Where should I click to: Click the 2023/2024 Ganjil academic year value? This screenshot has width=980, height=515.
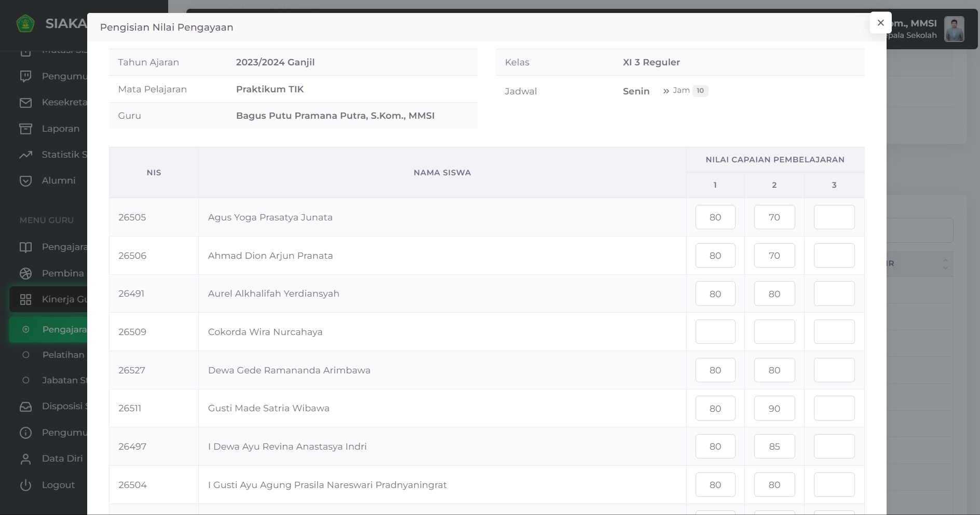coord(275,62)
